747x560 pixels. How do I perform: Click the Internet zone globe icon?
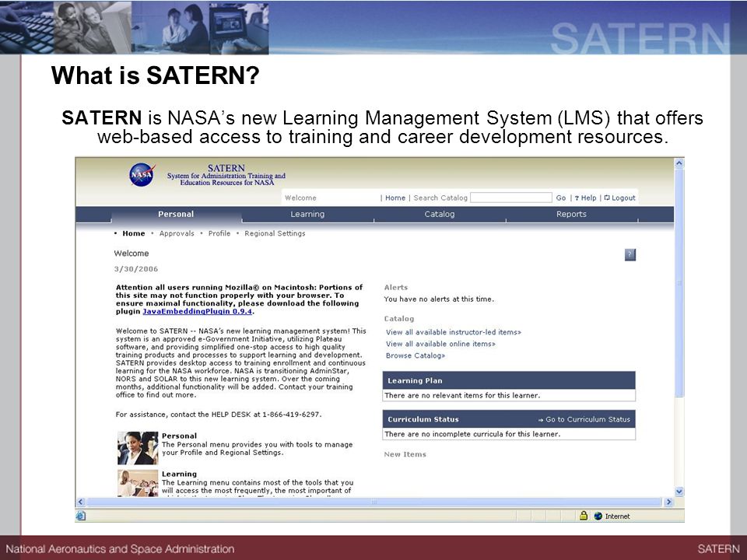pos(598,516)
